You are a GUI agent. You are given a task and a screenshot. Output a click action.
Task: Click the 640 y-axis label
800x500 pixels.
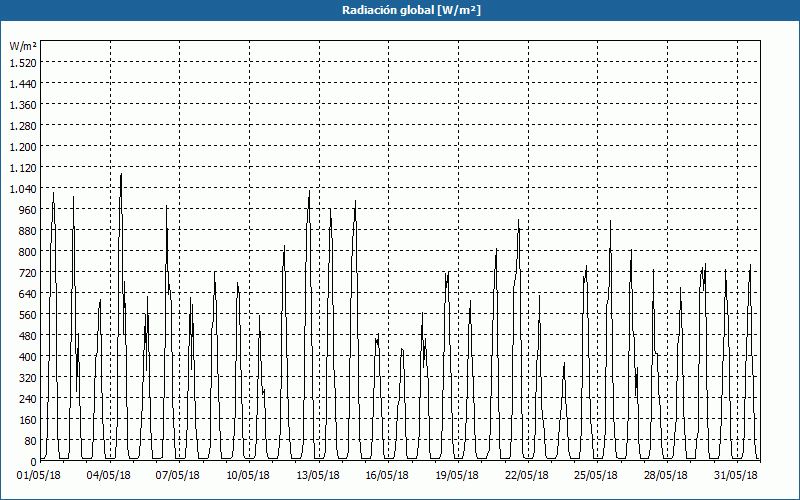tap(29, 293)
